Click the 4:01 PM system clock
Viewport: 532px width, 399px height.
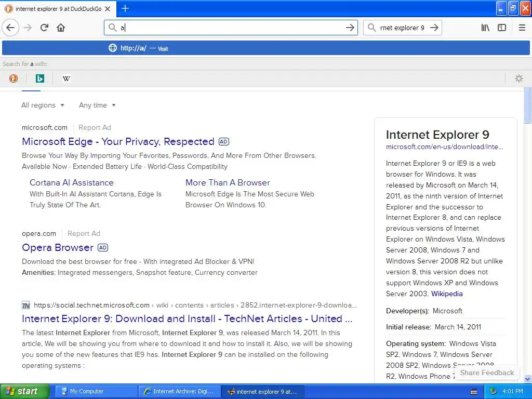(x=513, y=392)
